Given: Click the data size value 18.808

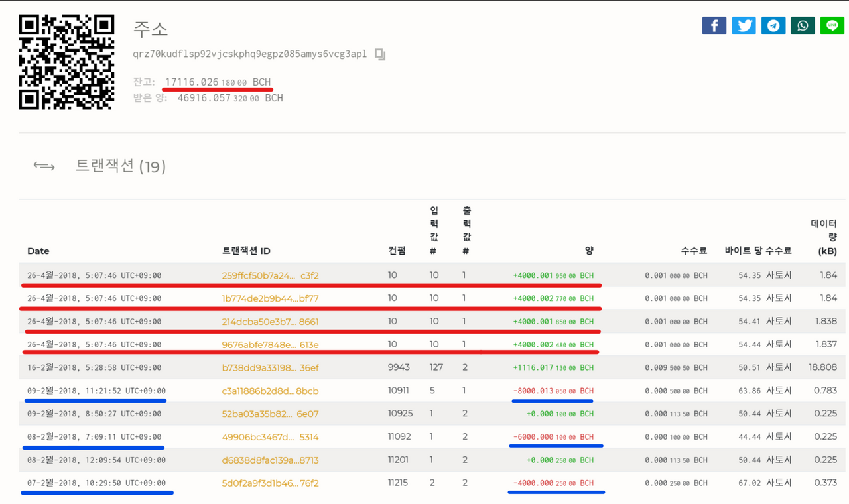Looking at the screenshot, I should point(822,367).
